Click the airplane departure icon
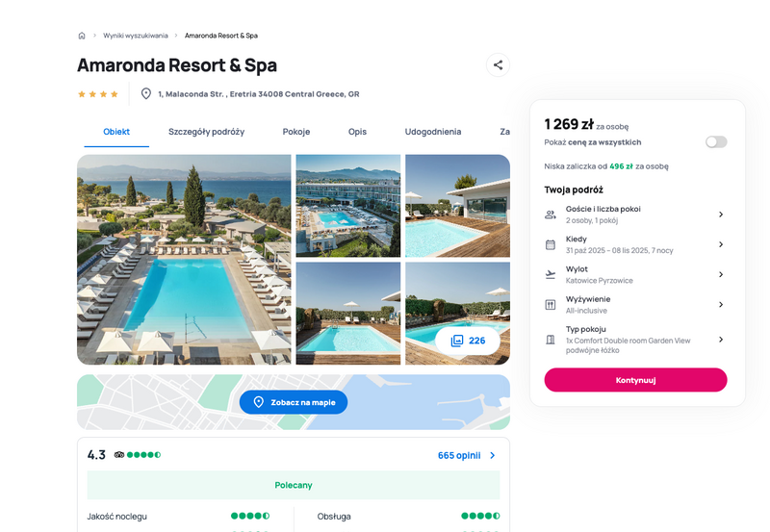The image size is (770, 532). [x=551, y=274]
